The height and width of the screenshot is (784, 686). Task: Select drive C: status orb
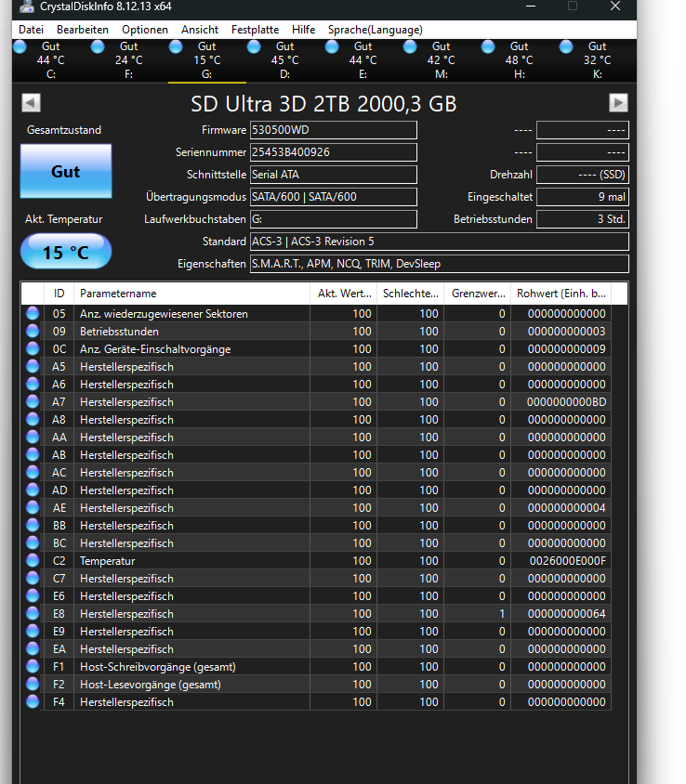[x=20, y=46]
